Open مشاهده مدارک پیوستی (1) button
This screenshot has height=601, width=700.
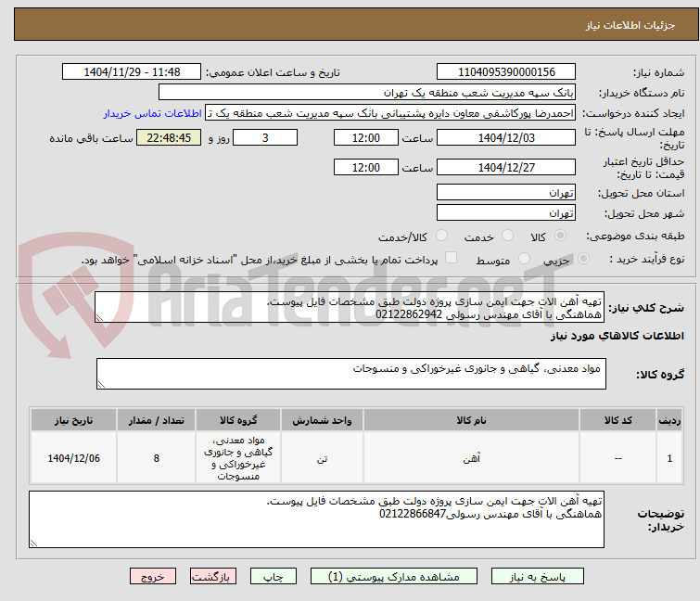pyautogui.click(x=394, y=576)
